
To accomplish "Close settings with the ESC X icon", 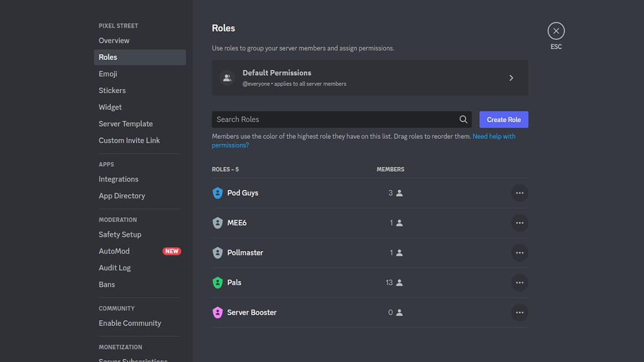I will (x=556, y=31).
